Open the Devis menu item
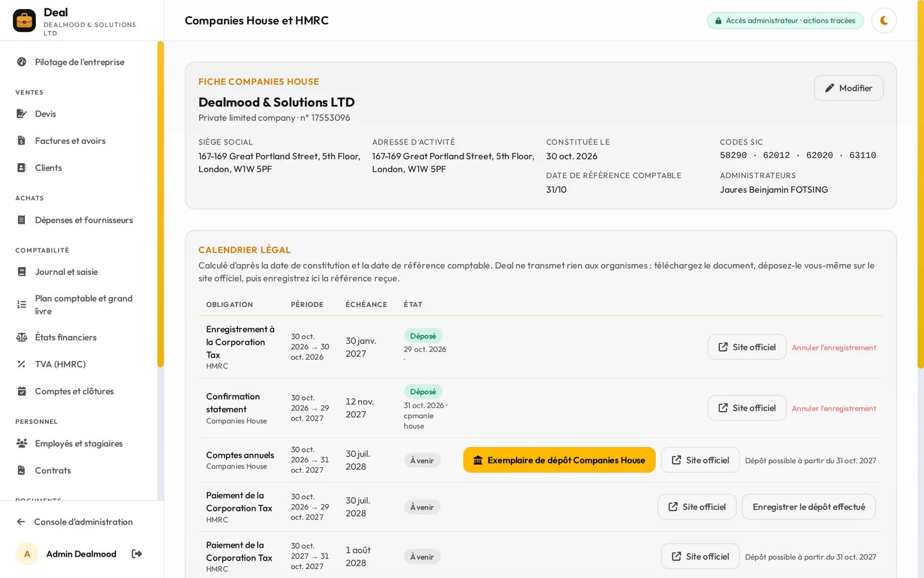This screenshot has width=924, height=578. point(79,114)
